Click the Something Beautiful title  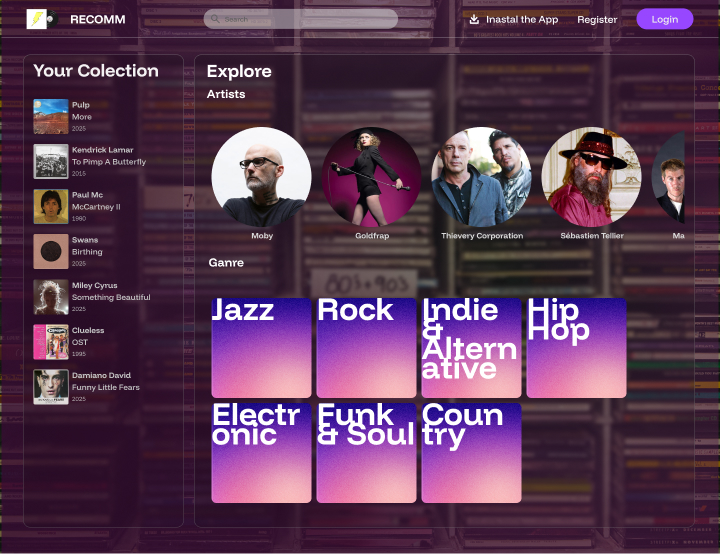(111, 297)
